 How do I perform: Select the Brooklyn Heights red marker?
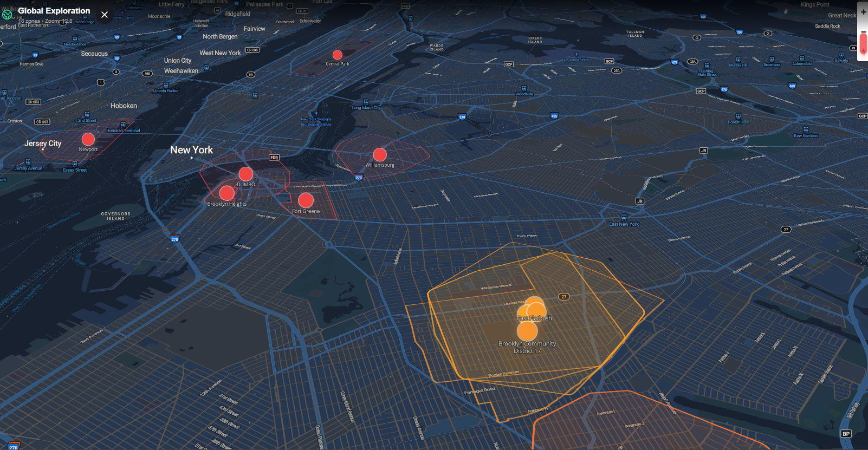[227, 193]
